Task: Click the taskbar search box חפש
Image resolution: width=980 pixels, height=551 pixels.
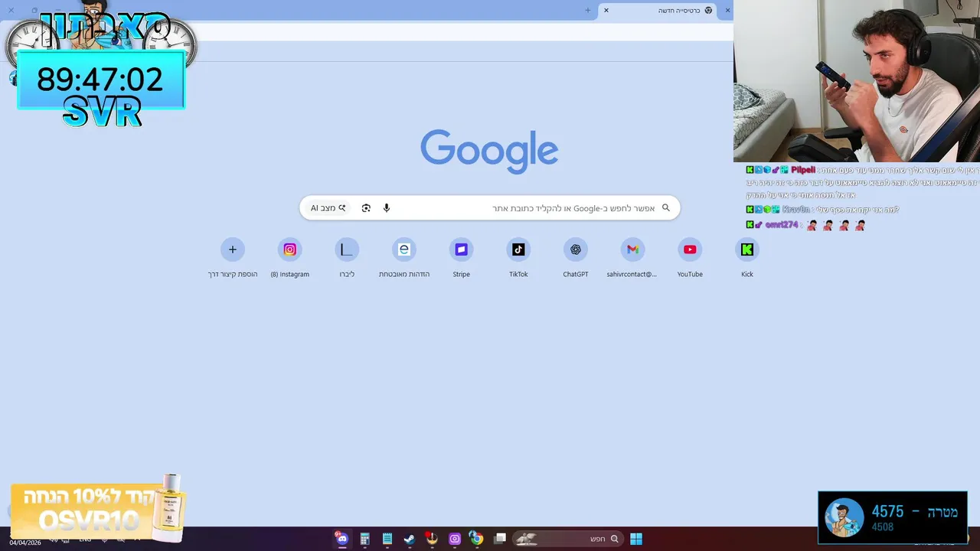Action: coord(567,539)
